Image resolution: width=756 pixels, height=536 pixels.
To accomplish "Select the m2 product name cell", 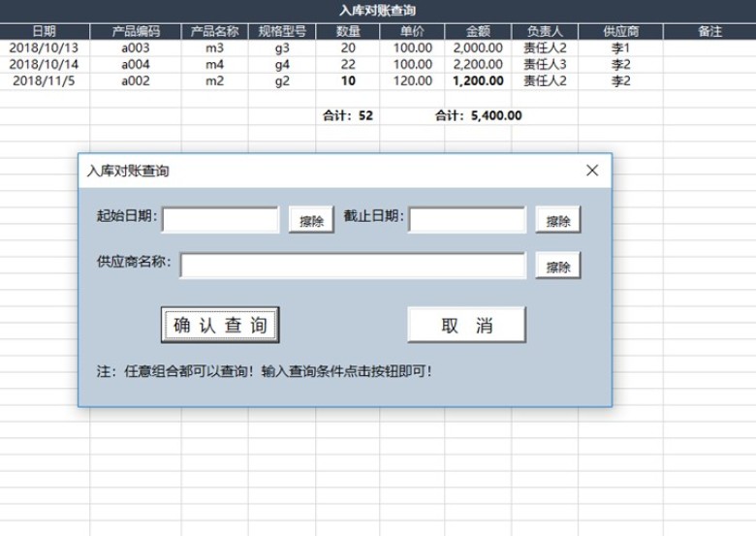I will point(214,81).
